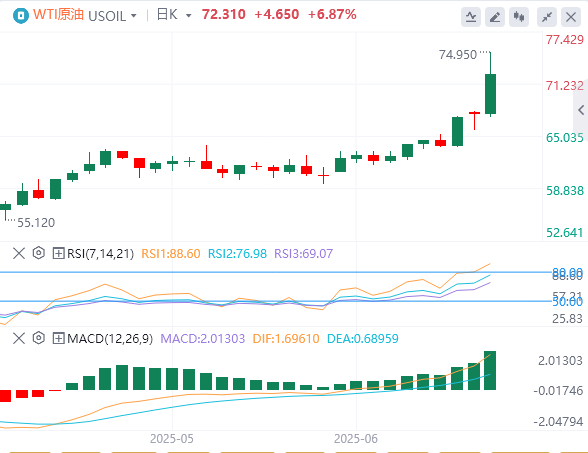Open MACD indicator settings gear
The height and width of the screenshot is (453, 588).
point(39,338)
